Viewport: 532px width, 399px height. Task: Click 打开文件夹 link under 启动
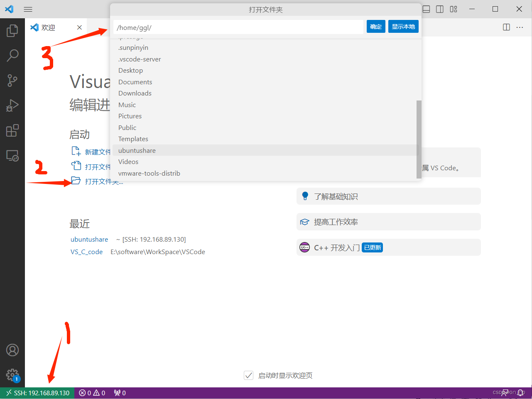(x=97, y=181)
